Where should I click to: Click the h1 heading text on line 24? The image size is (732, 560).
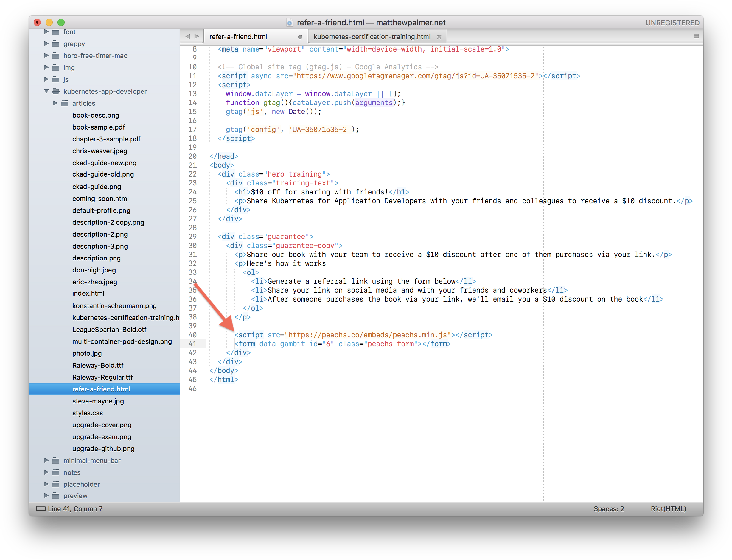pos(319,192)
